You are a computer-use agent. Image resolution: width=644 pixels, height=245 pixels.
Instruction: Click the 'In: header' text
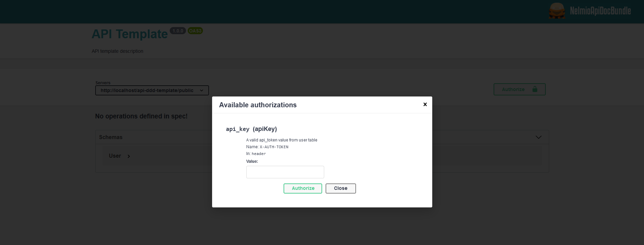tap(256, 154)
